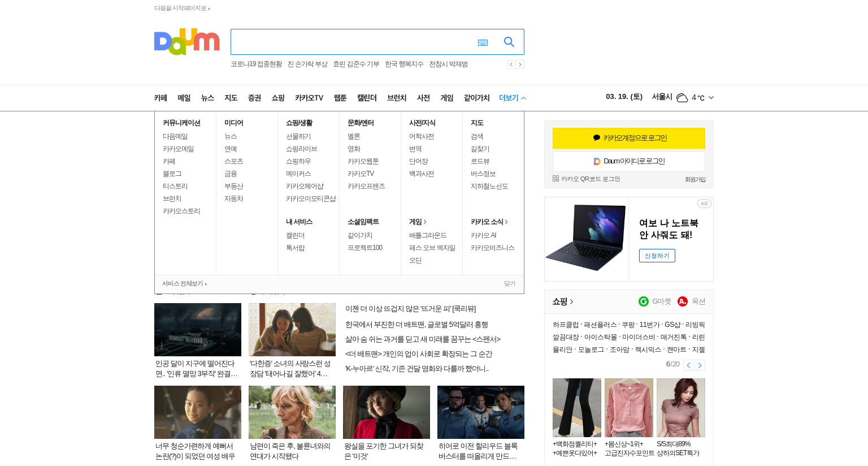868x466 pixels.
Task: Open the moon falling to Earth thumbnail
Action: click(x=198, y=330)
